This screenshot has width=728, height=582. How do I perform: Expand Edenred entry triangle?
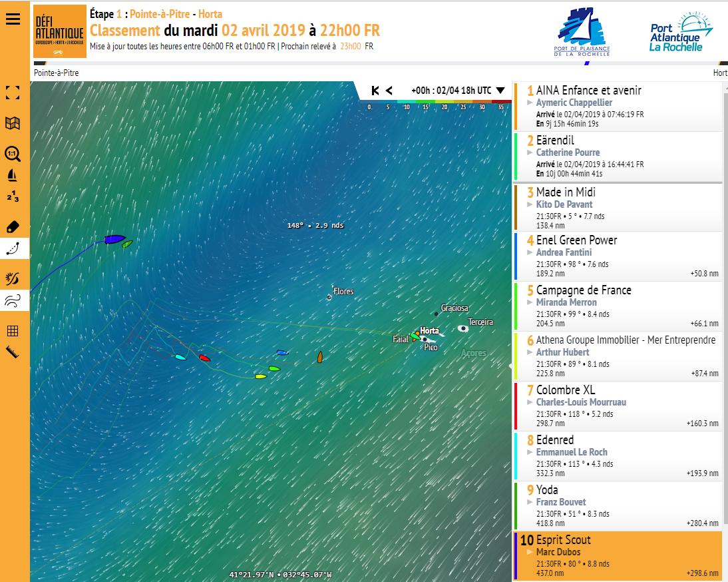click(530, 452)
